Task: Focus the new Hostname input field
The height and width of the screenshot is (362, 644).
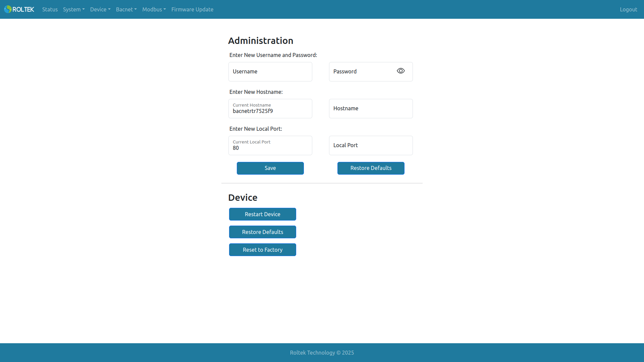Action: point(371,109)
